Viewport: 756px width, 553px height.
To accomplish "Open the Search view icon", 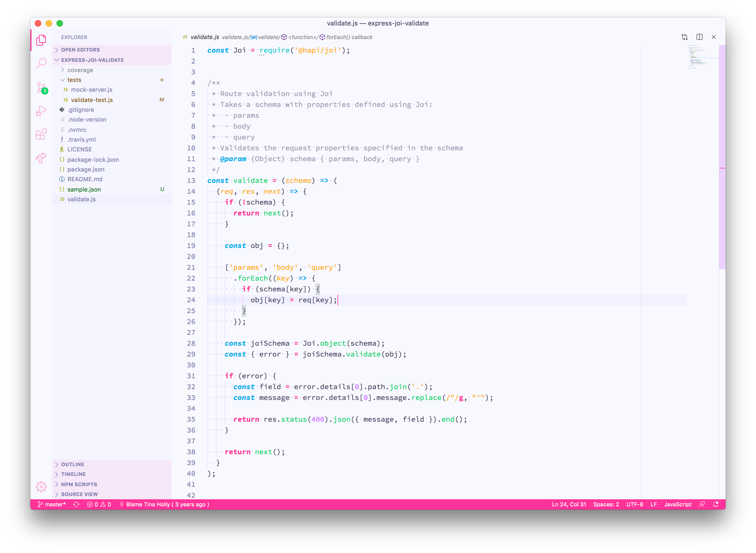I will (x=41, y=63).
